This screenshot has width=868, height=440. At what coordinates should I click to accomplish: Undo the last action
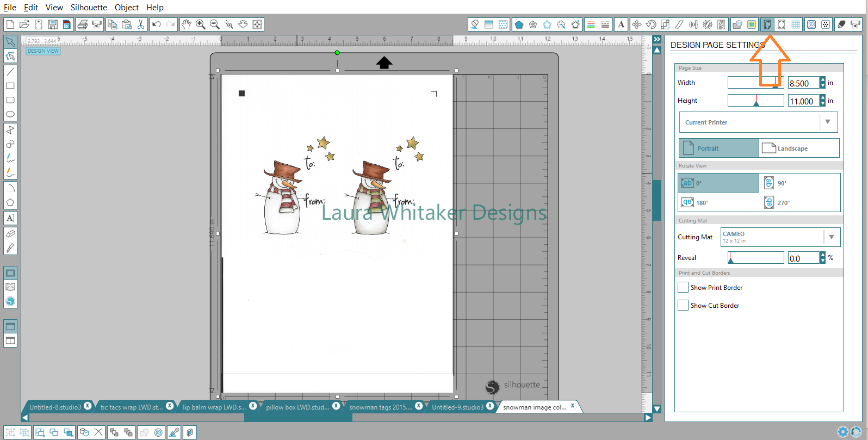157,24
